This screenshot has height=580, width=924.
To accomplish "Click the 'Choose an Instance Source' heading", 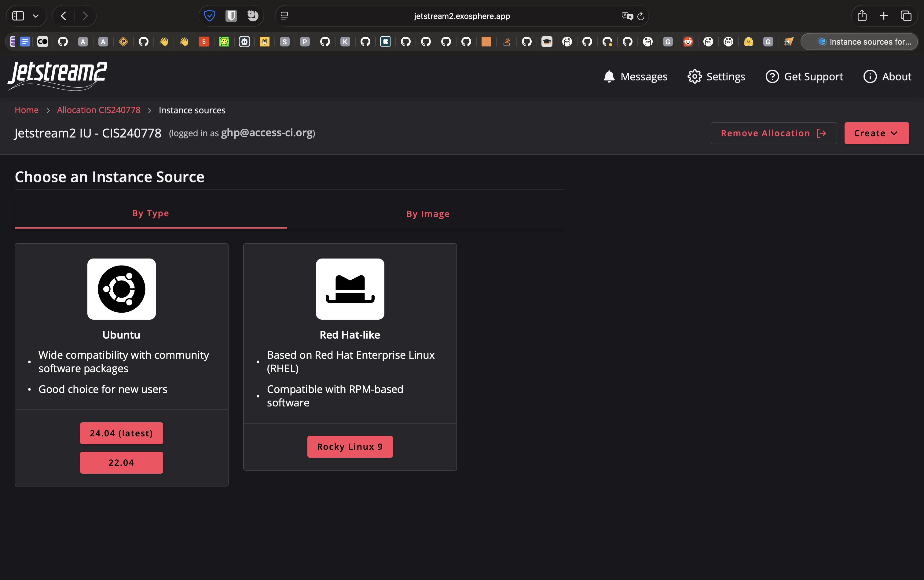I will click(110, 177).
